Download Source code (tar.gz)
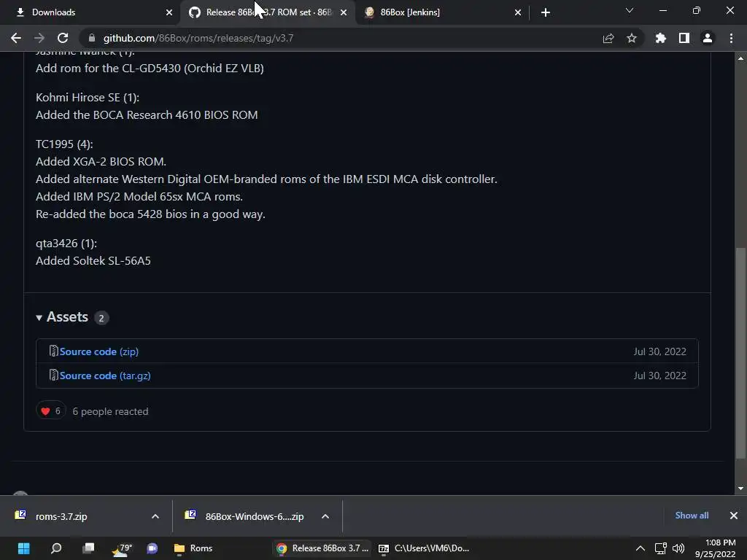747x560 pixels. click(x=105, y=376)
